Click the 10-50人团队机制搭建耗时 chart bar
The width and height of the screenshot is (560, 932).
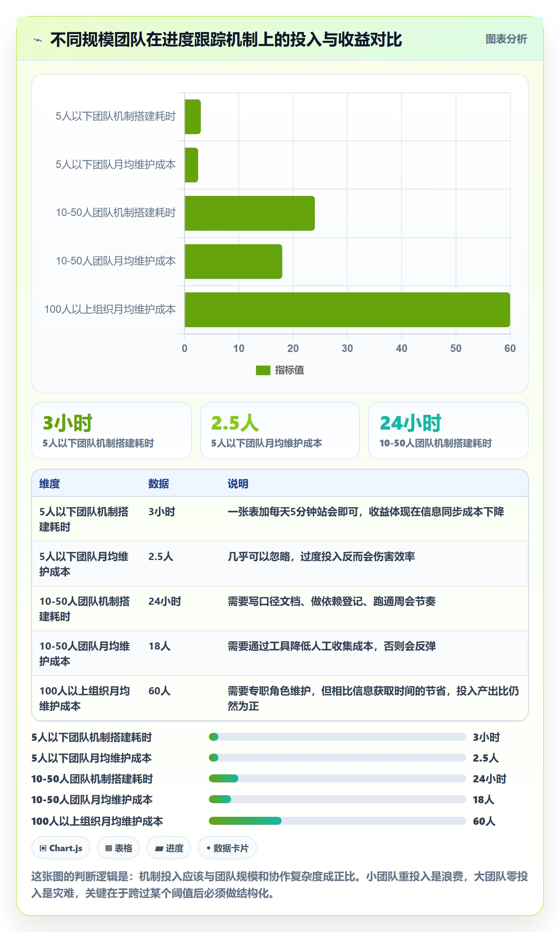click(250, 213)
